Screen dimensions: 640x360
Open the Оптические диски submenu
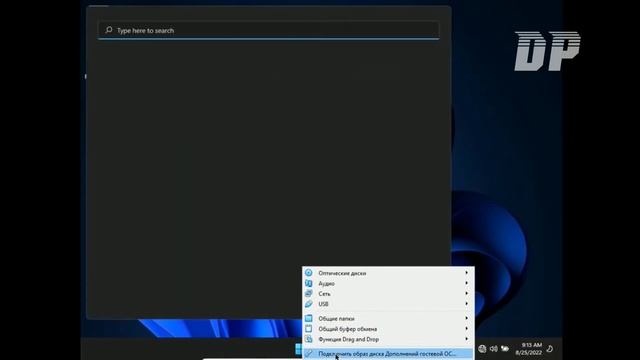click(388, 273)
